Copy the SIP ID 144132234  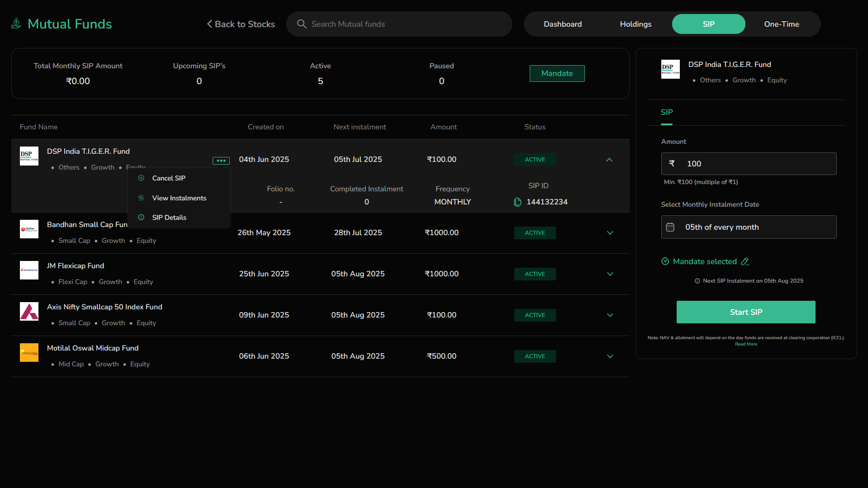[517, 202]
